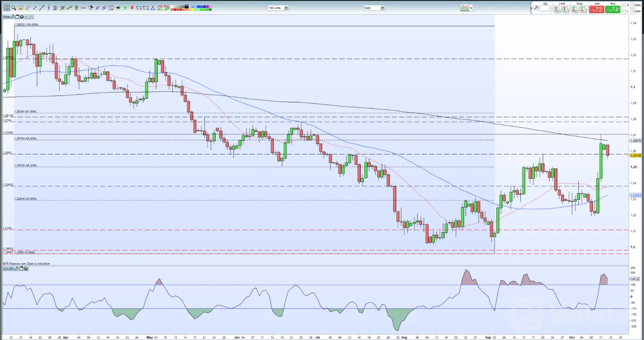Collapse the order bar with the arrow
Screen dimensions: 644x340
click(x=532, y=8)
